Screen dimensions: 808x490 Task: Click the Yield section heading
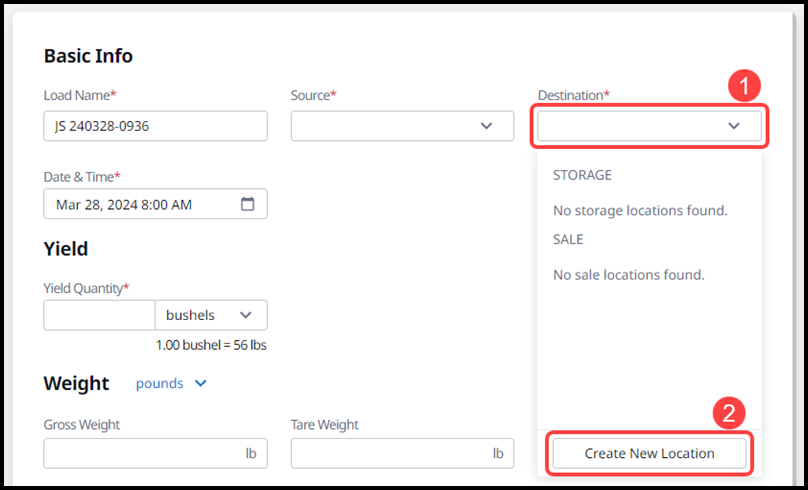tap(65, 249)
